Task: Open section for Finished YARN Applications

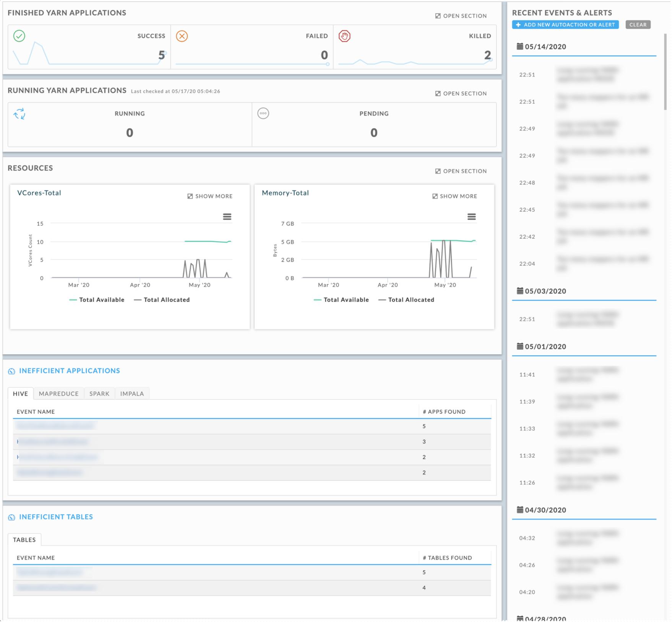Action: point(461,16)
